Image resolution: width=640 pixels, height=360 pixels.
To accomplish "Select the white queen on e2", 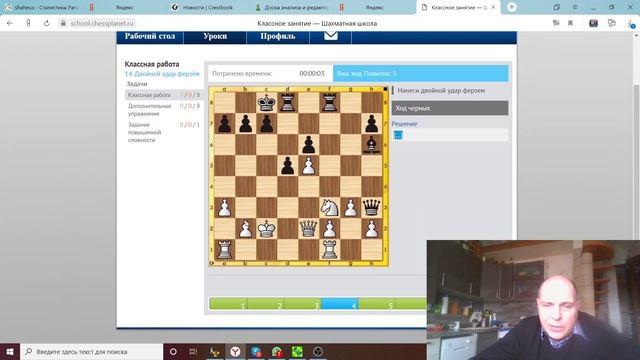I will 309,229.
